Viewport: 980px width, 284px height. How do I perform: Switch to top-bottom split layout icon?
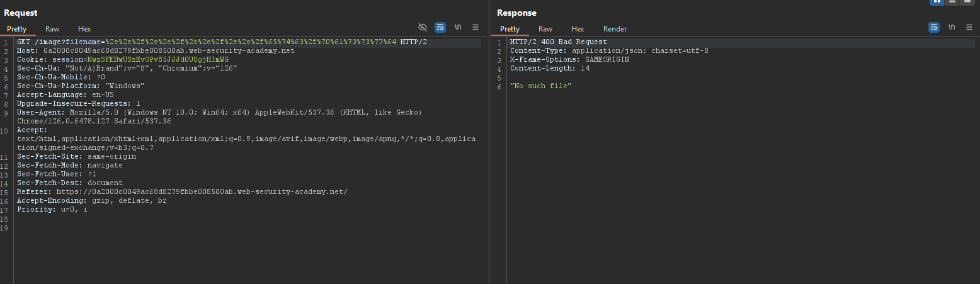953,2
